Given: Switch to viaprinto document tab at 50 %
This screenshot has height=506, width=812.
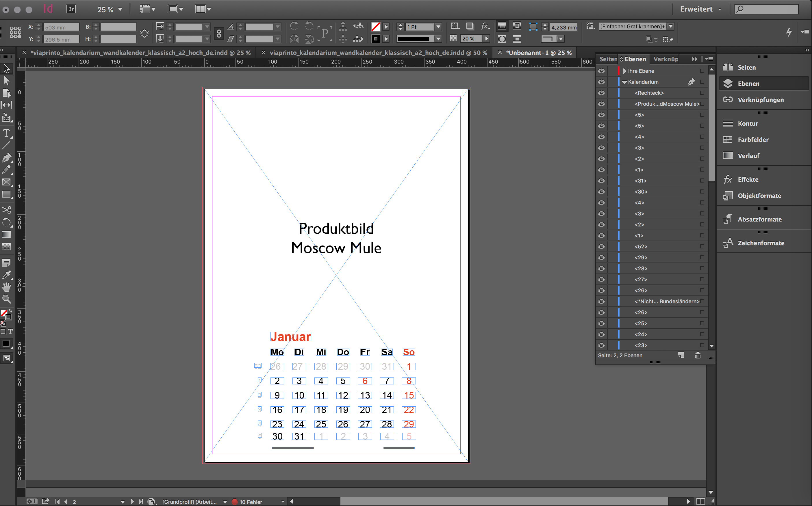Looking at the screenshot, I should coord(378,53).
